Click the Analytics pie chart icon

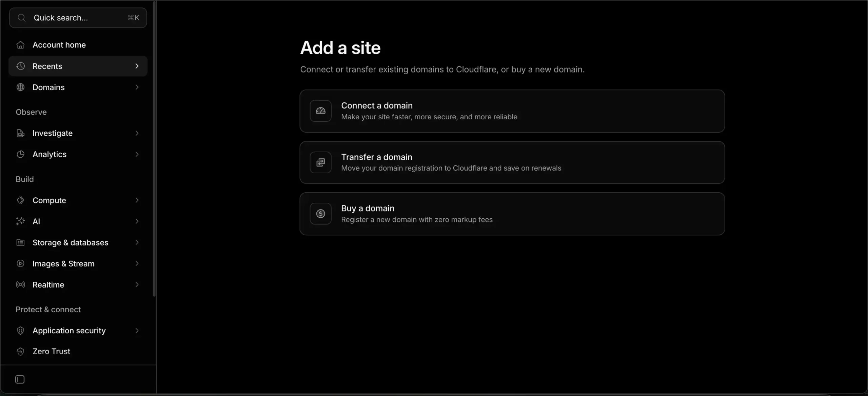[x=20, y=154]
